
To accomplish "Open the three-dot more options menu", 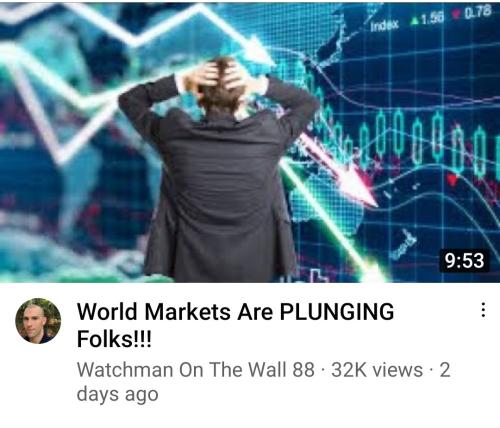I will click(x=483, y=310).
